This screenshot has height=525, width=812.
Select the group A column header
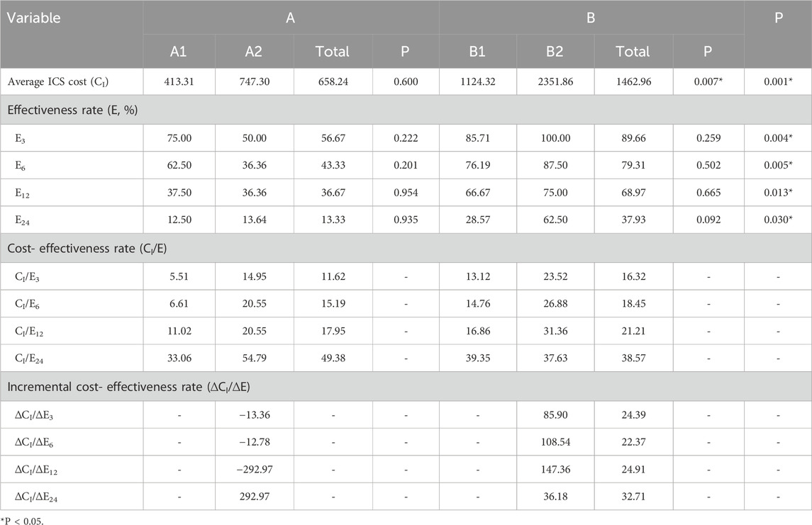click(290, 18)
